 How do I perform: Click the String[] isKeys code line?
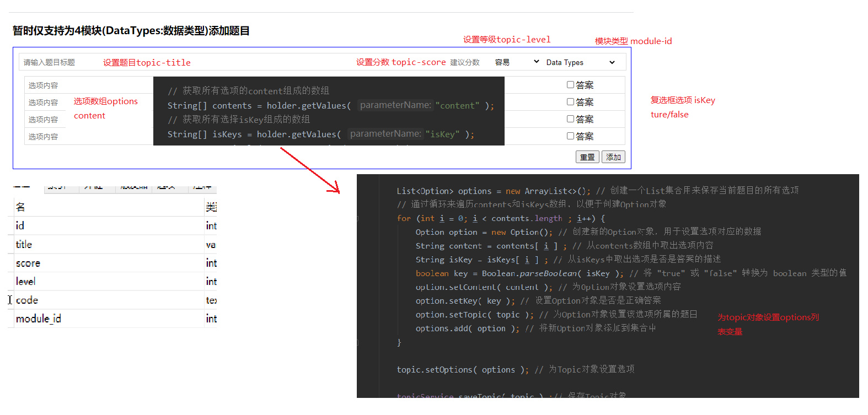tap(321, 134)
